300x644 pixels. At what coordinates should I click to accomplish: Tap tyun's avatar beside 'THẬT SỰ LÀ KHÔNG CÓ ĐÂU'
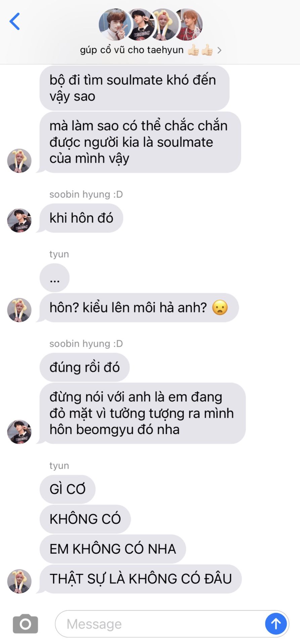pyautogui.click(x=19, y=581)
